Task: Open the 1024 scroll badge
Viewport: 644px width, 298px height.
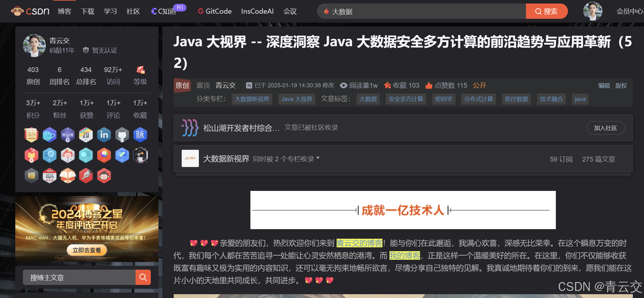Action: [31, 135]
